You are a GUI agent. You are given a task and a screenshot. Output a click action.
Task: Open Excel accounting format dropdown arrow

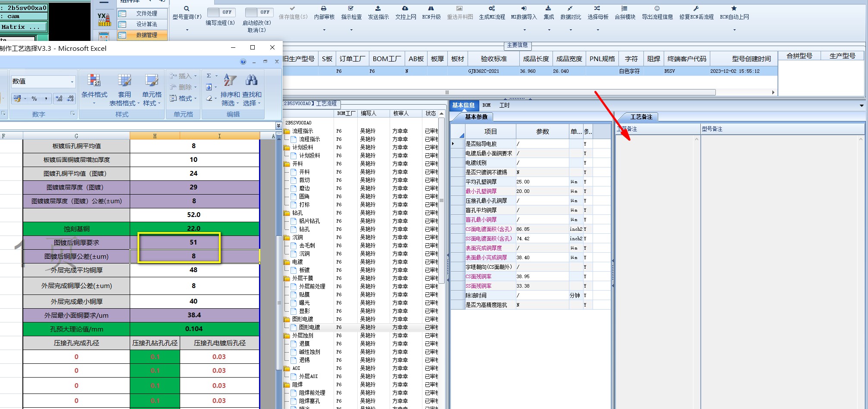(25, 99)
